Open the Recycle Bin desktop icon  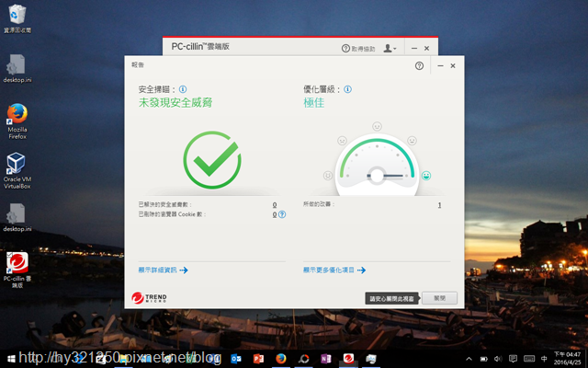point(17,18)
